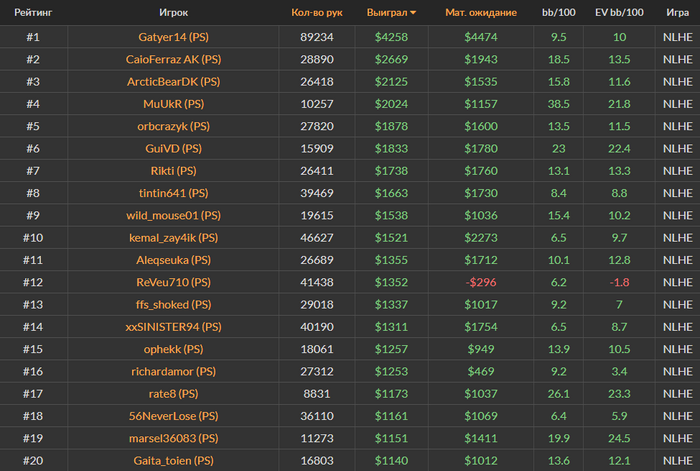Click the Игра column header
The width and height of the screenshot is (700, 471).
[677, 13]
